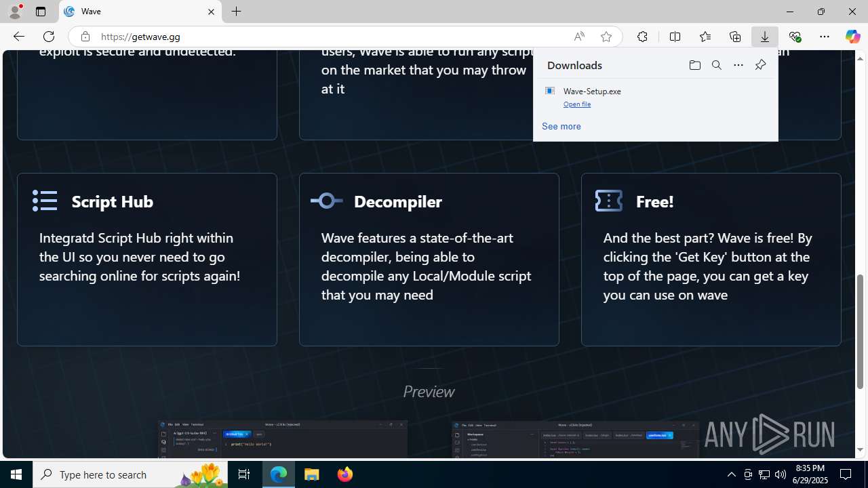
Task: Click the Free! ticket icon
Action: coord(608,201)
